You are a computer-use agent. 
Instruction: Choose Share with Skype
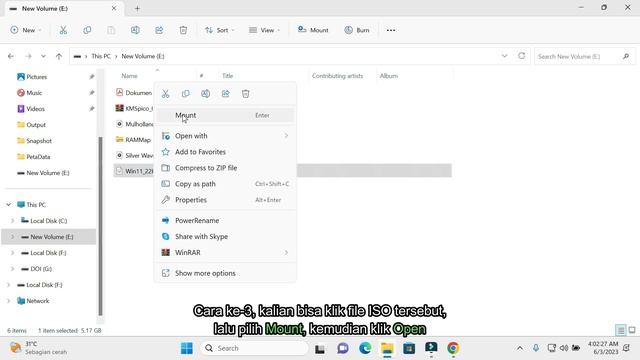point(225,236)
